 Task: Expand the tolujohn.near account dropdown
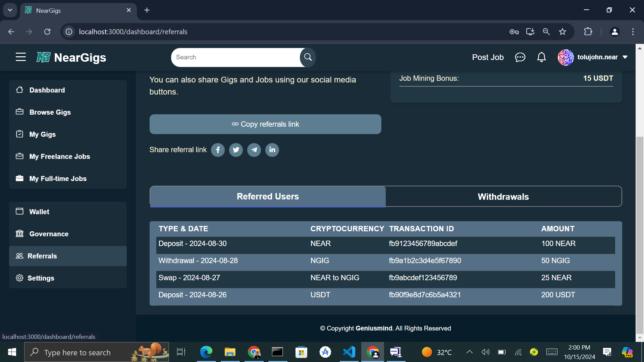625,57
